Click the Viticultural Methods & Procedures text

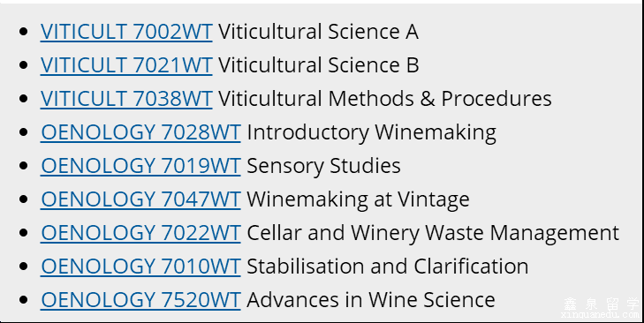point(385,99)
